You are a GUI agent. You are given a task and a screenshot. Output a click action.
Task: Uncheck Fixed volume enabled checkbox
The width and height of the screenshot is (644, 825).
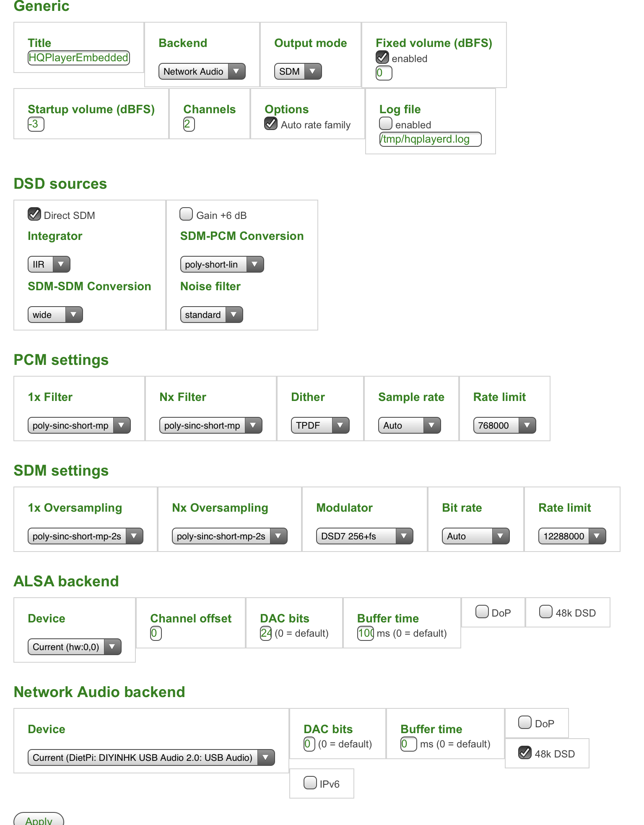(x=382, y=57)
